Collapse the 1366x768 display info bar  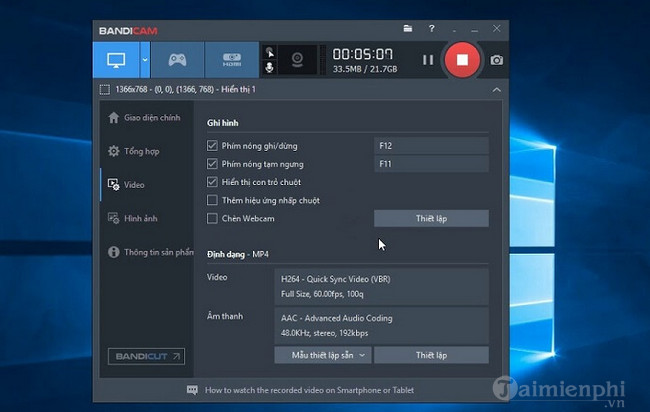(x=496, y=90)
